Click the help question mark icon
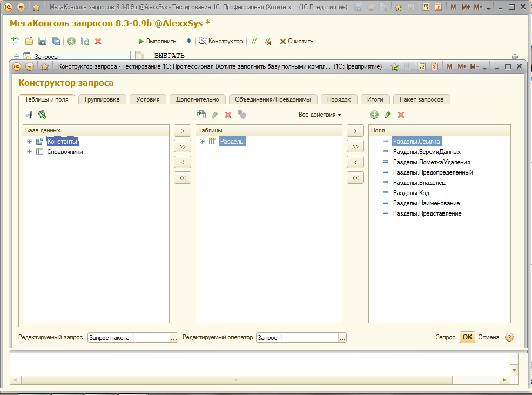Screen dimensions: 532x395 pos(508,337)
